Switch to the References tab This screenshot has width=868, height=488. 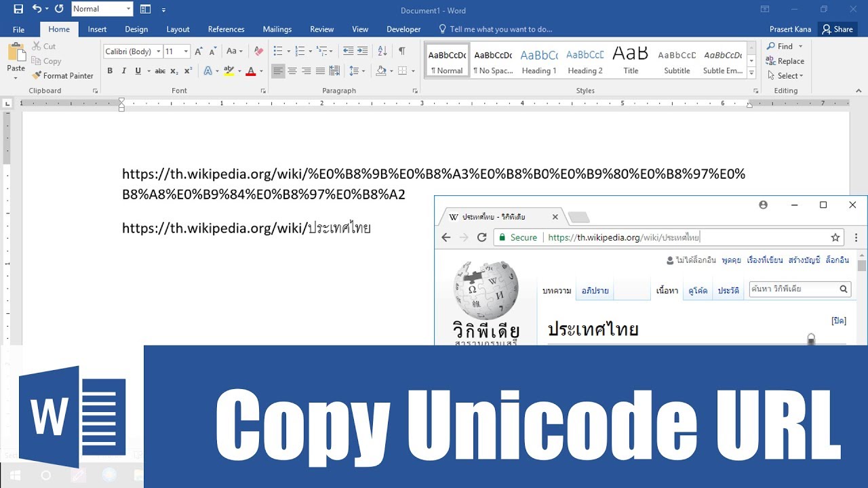[x=226, y=29]
